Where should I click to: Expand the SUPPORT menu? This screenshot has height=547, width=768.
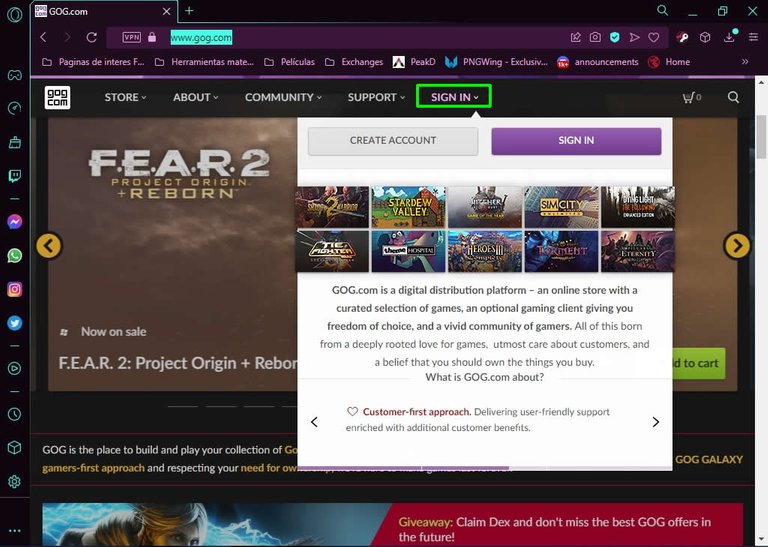pos(376,97)
